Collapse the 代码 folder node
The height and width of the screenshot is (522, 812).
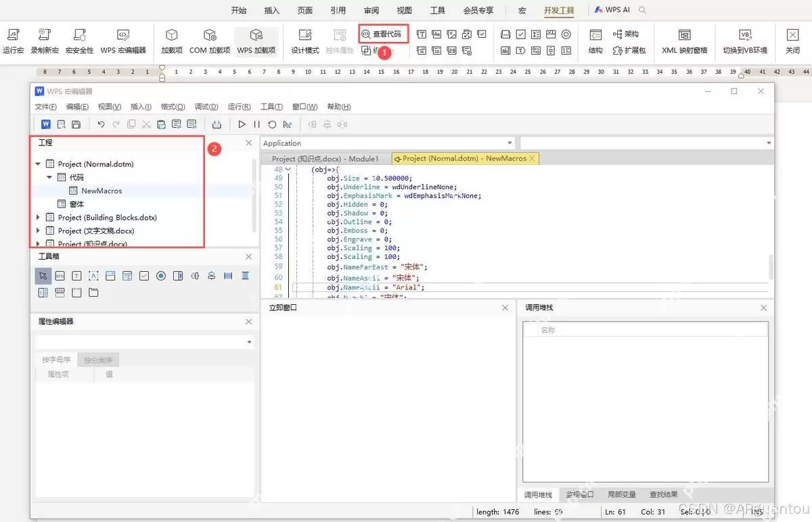tap(49, 177)
